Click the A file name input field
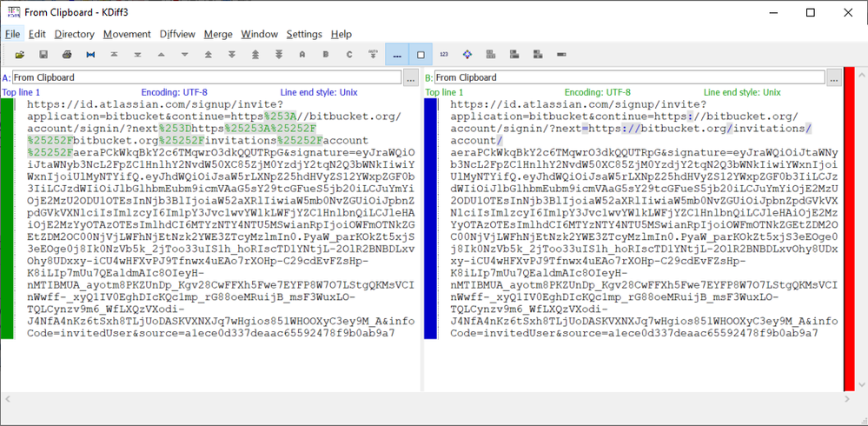The image size is (868, 426). point(207,77)
